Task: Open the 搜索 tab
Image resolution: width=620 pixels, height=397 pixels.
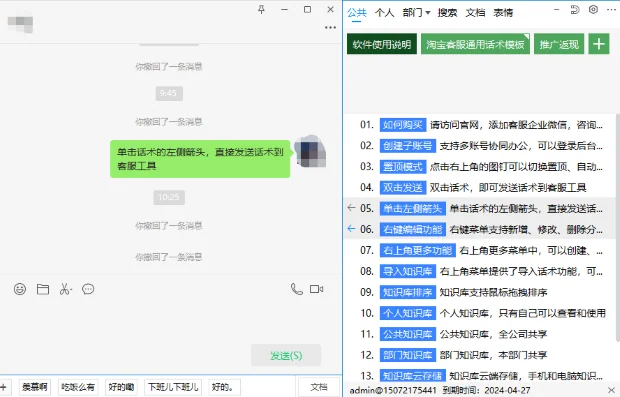Action: tap(447, 13)
